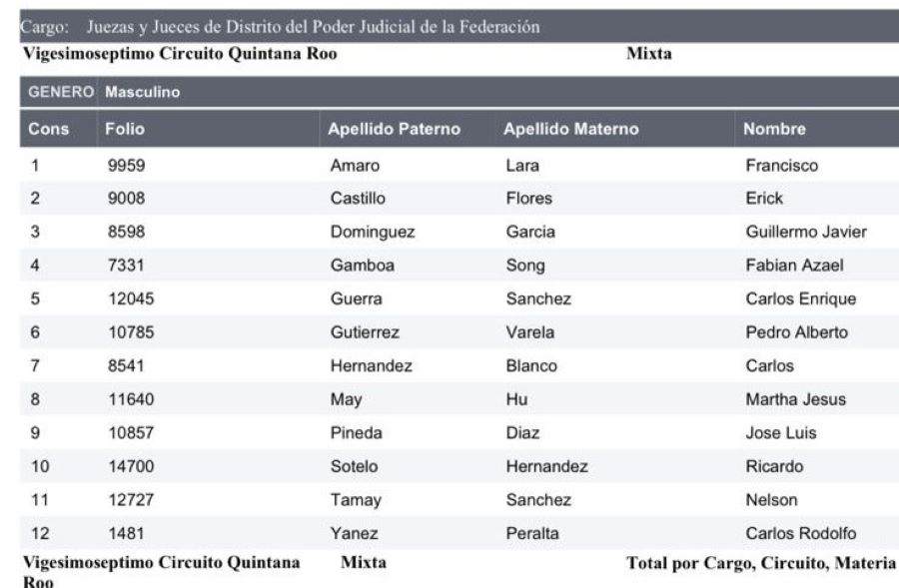
Task: Click name Martha Jesus in row 8
Action: (x=796, y=399)
